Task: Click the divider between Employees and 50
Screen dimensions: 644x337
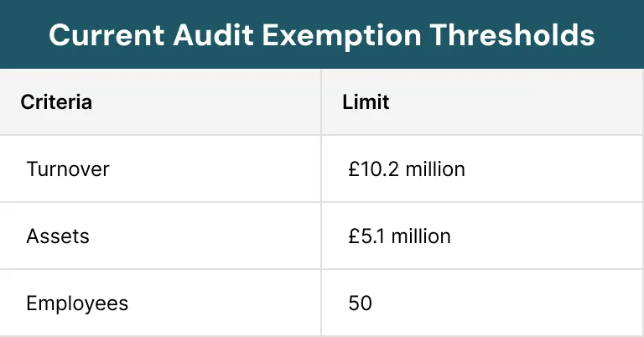Action: point(321,303)
